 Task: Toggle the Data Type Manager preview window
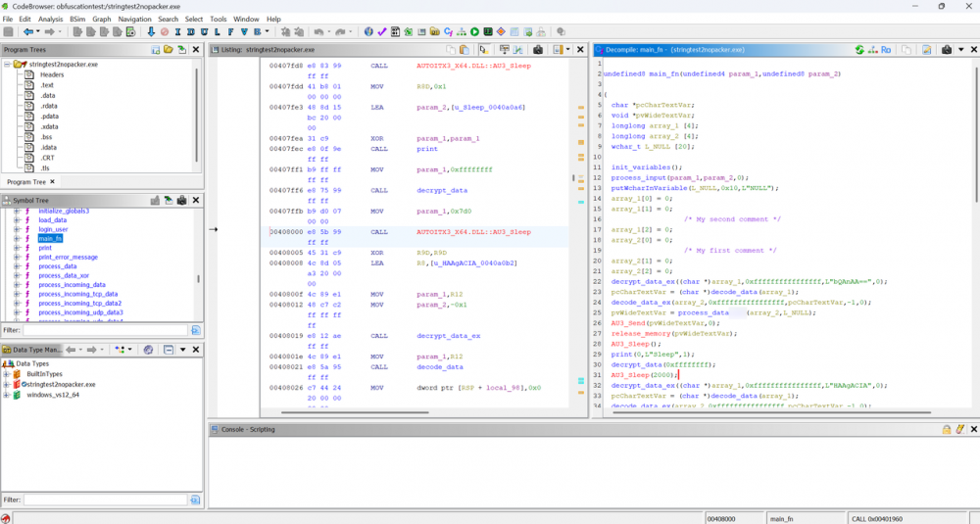[x=168, y=350]
